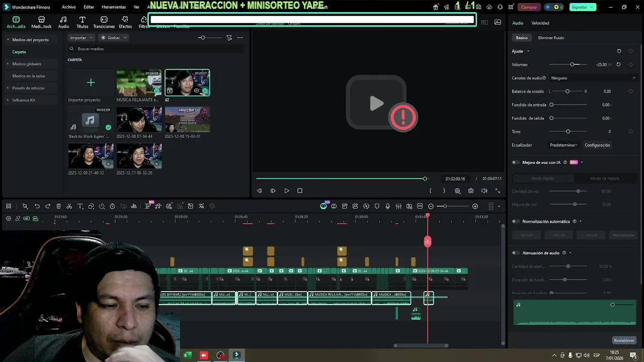The image size is (644, 362).
Task: Start voiceover recording with microphone icon
Action: (x=387, y=206)
